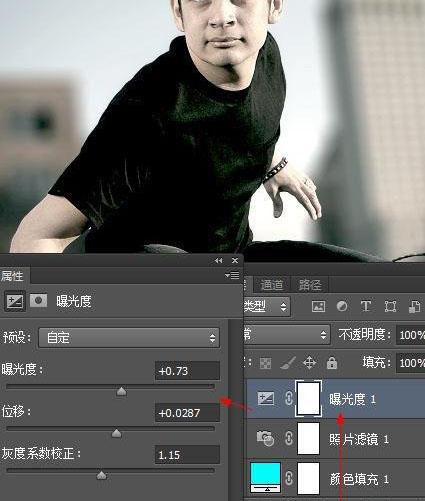Toggle lock all padlock icon
425x501 pixels.
(332, 363)
